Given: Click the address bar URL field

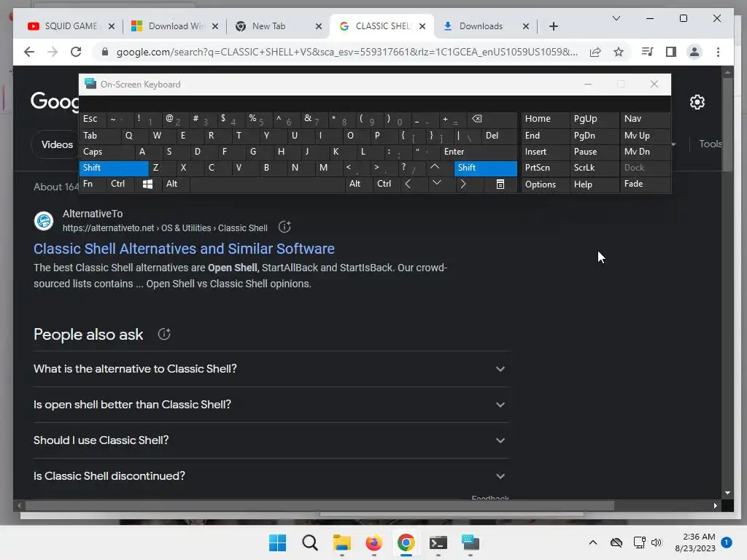Looking at the screenshot, I should [347, 52].
